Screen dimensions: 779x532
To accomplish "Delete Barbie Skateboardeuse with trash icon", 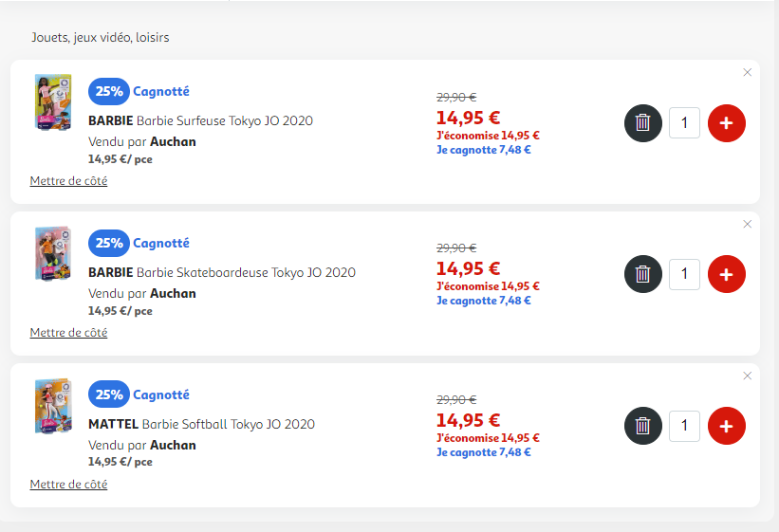I will [643, 274].
